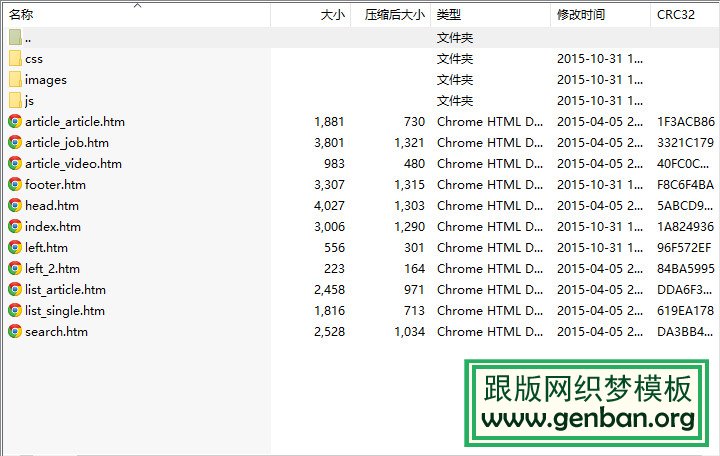Select file name index.htm
This screenshot has height=456, width=720.
53,227
